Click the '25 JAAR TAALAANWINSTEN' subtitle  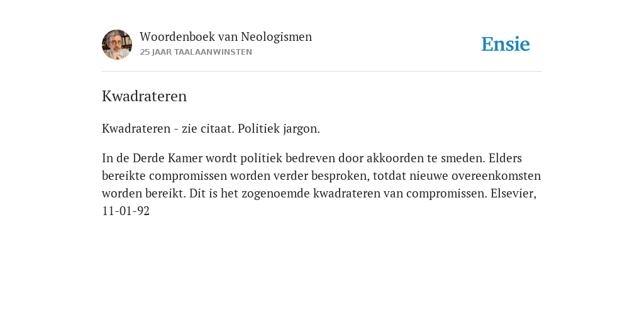[196, 52]
